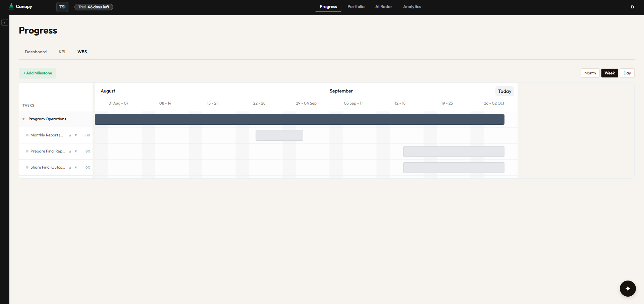Screen dimensions: 644x304
Task: Click the 08 - 14 week header
Action: [165, 103]
